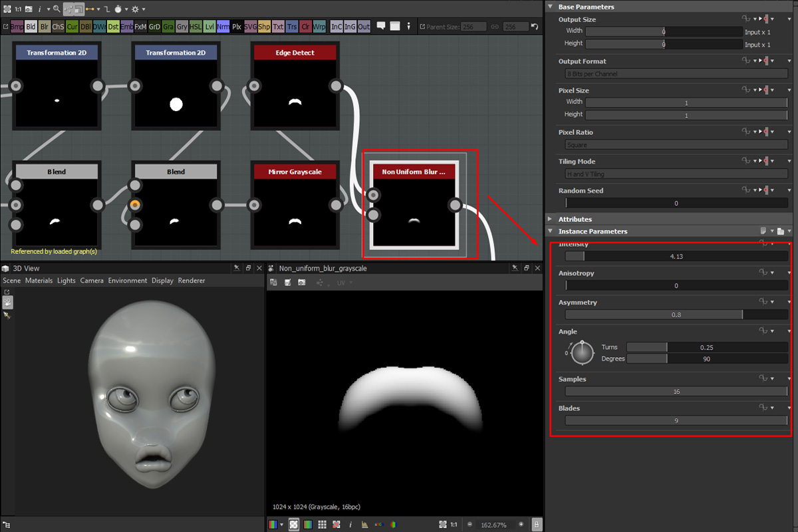Show histogram in 2D view toolbar
The height and width of the screenshot is (532, 798).
click(364, 525)
